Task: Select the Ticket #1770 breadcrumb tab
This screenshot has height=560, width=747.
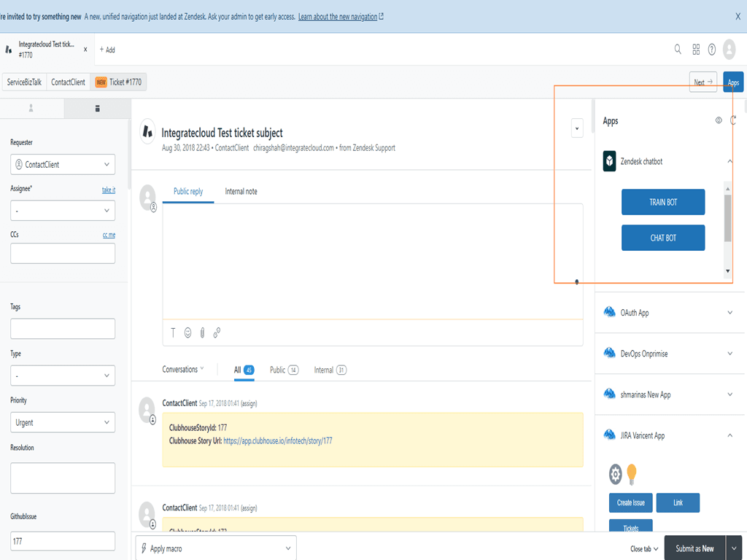Action: [x=119, y=82]
